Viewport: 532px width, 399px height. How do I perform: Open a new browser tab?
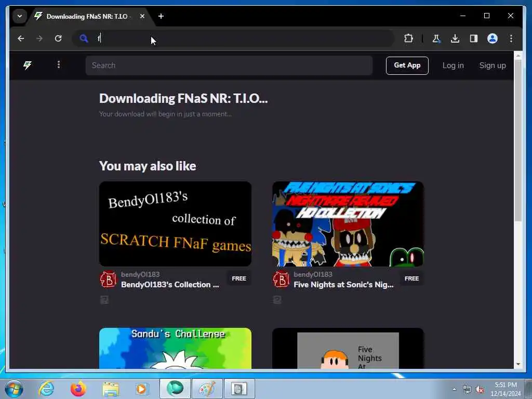pos(161,16)
